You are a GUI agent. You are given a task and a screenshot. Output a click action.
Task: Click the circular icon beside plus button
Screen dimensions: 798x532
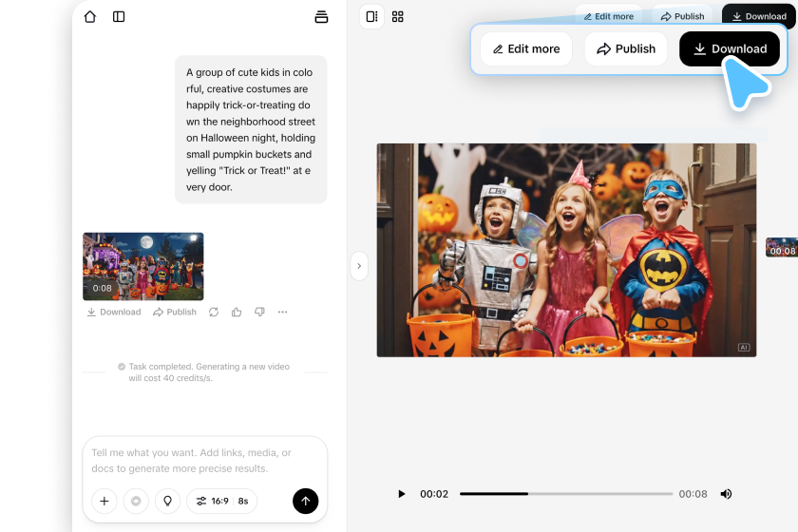coord(136,501)
